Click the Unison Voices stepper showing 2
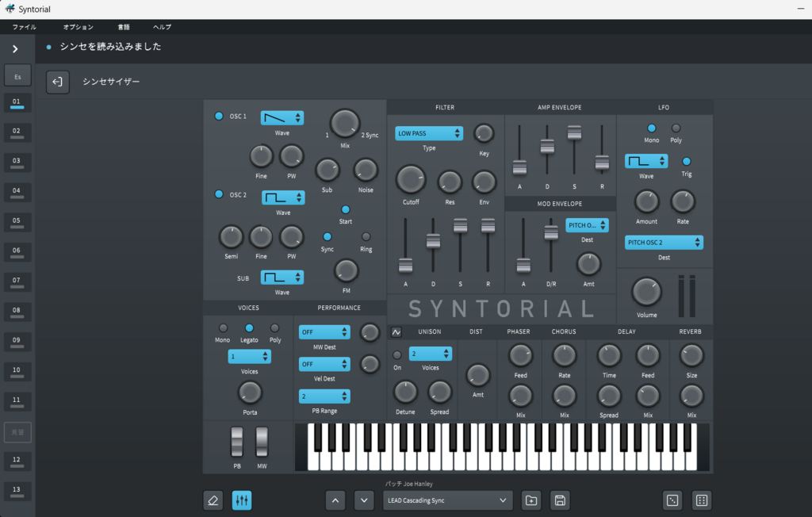Image resolution: width=812 pixels, height=517 pixels. [x=431, y=354]
